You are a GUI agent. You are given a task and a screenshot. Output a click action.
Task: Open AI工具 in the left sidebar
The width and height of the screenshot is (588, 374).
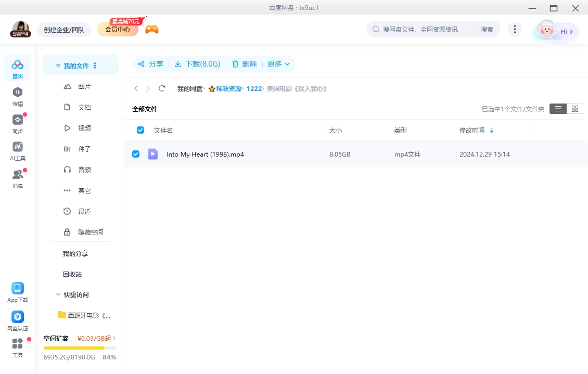[x=18, y=147]
